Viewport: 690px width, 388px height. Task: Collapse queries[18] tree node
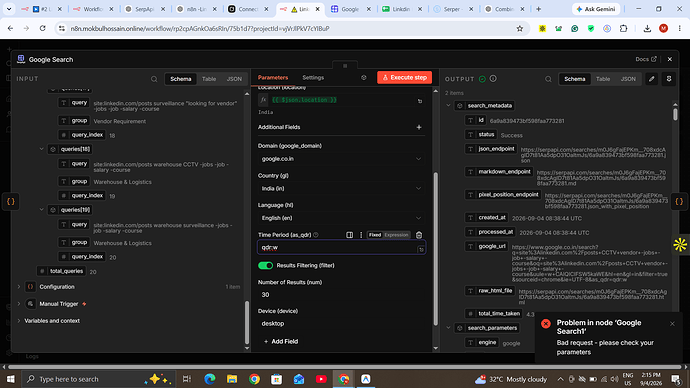click(x=41, y=149)
